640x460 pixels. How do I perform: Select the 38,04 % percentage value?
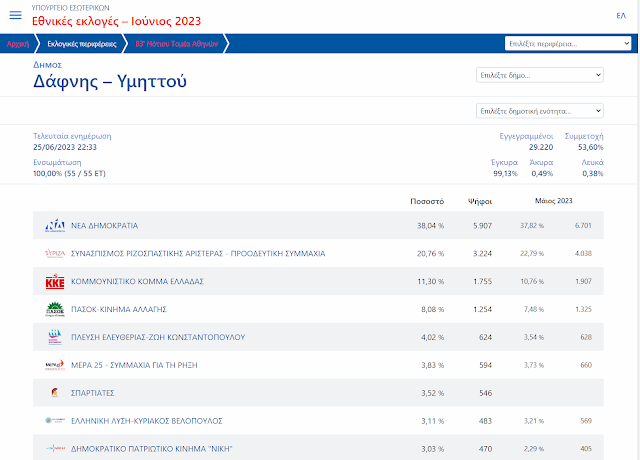(x=430, y=226)
